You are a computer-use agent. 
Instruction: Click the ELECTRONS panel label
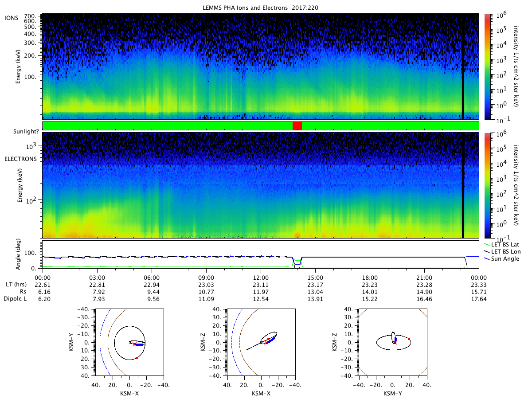click(x=20, y=159)
